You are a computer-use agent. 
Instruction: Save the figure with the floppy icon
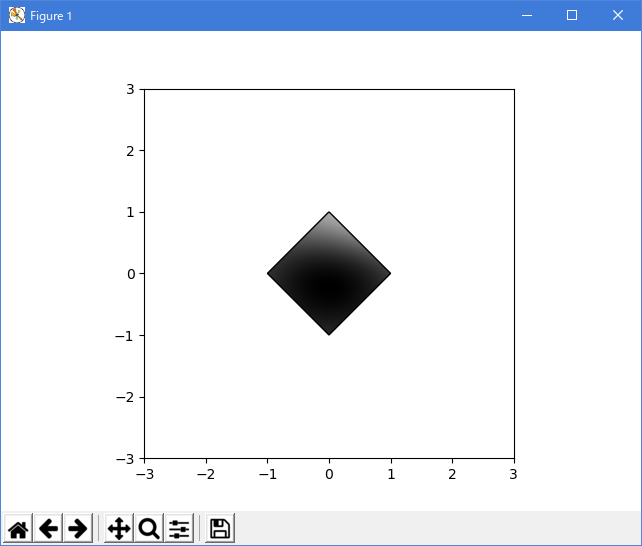point(220,528)
